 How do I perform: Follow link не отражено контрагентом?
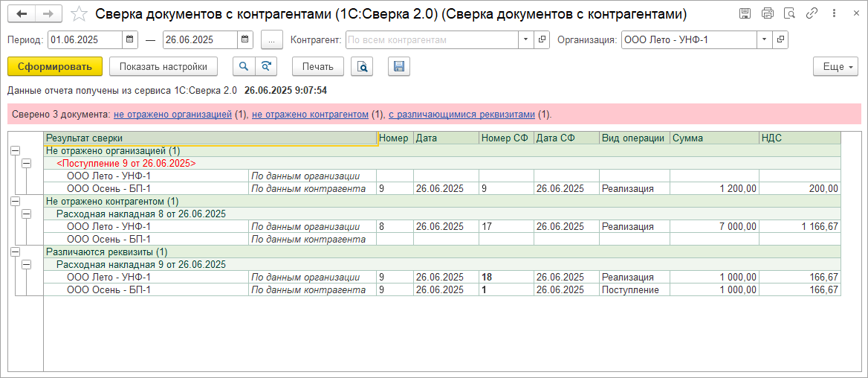(x=310, y=115)
